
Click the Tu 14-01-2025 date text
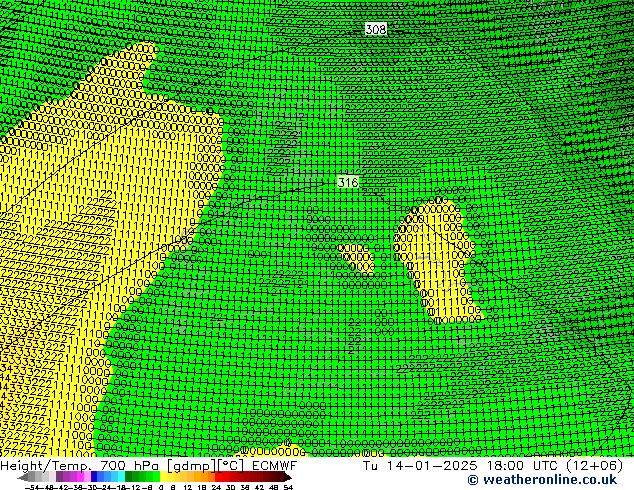tap(420, 466)
